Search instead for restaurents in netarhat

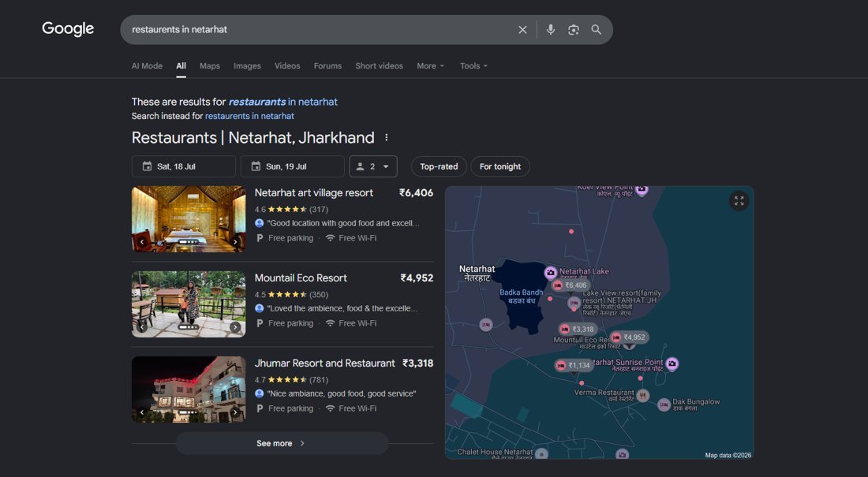[x=249, y=116]
